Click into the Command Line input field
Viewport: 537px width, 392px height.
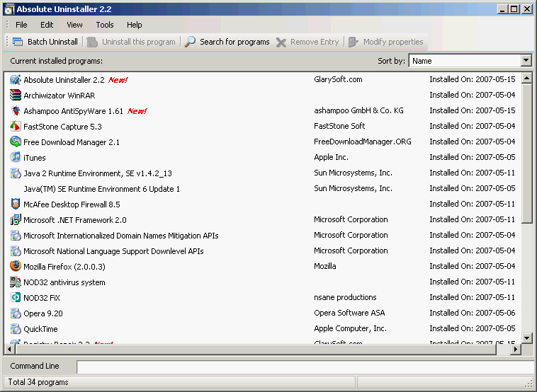(x=305, y=367)
